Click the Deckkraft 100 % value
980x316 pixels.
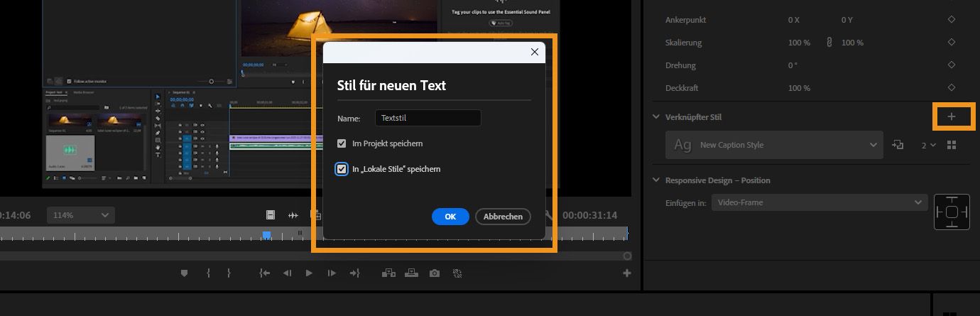(799, 88)
